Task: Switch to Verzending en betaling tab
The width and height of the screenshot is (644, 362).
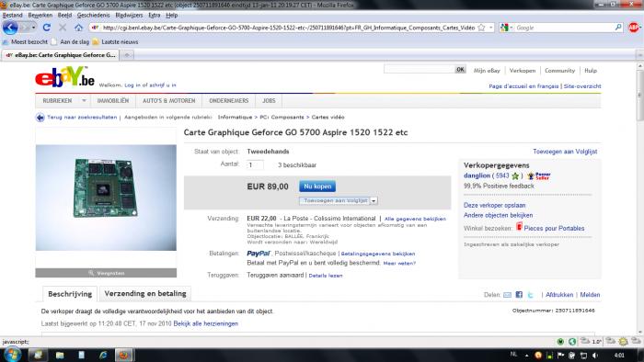Action: pyautogui.click(x=145, y=293)
